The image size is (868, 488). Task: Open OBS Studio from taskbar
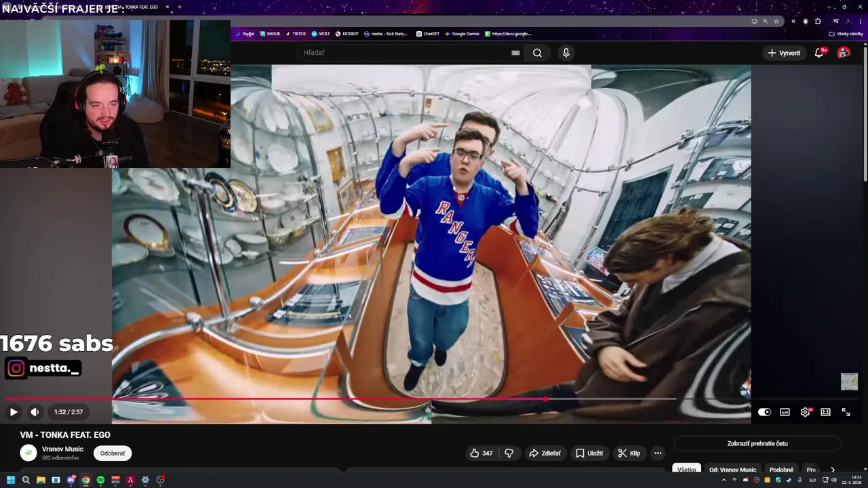(160, 480)
